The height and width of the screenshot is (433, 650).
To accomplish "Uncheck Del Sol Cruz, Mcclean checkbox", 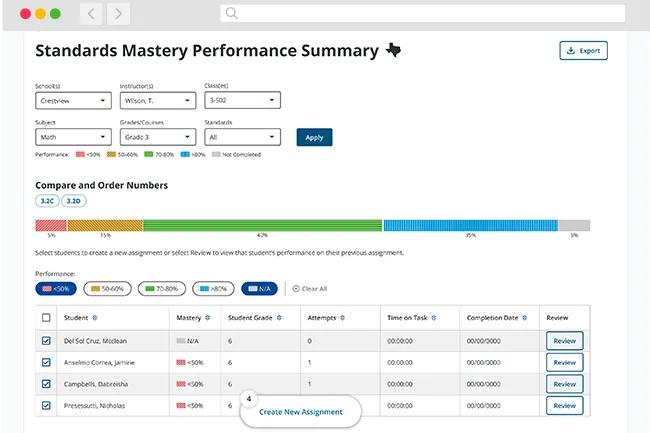I will click(x=46, y=341).
